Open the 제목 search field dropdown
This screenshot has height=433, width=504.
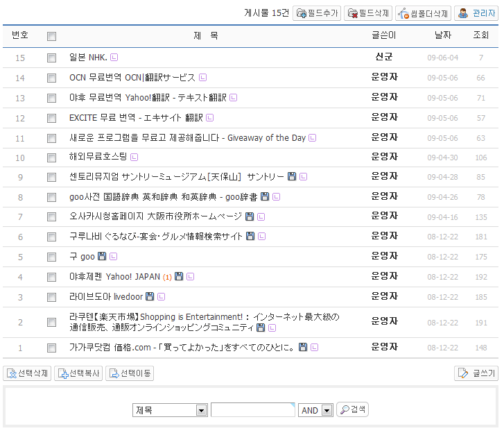(170, 410)
